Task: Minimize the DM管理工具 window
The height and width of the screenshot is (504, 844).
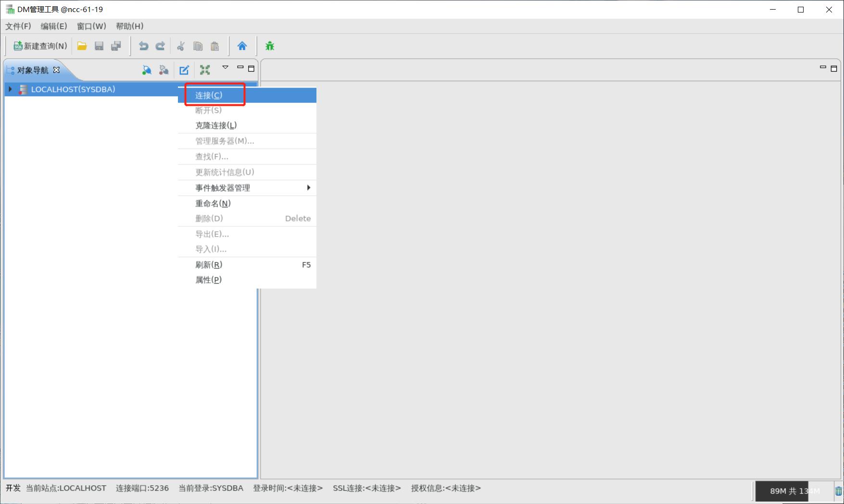Action: coord(773,9)
